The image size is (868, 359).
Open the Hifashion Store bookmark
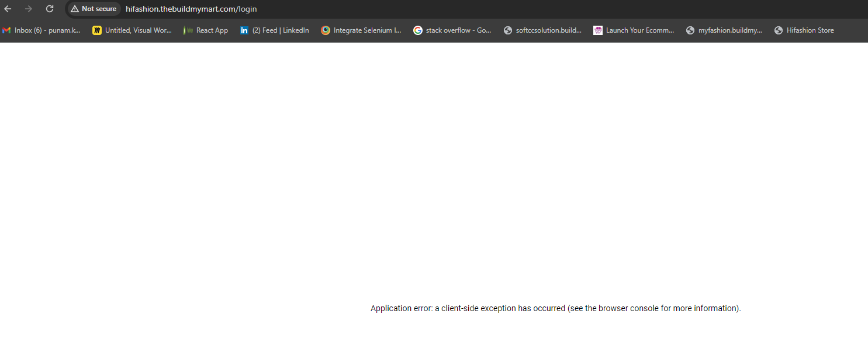tap(810, 30)
